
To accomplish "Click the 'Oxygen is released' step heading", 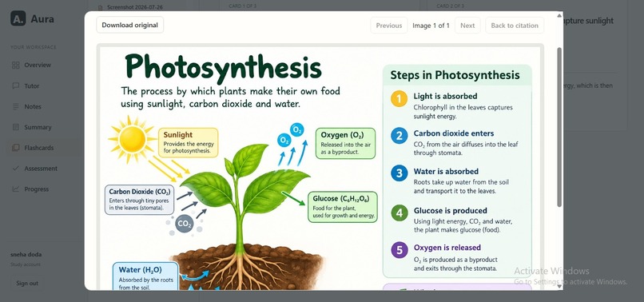I will [x=447, y=248].
